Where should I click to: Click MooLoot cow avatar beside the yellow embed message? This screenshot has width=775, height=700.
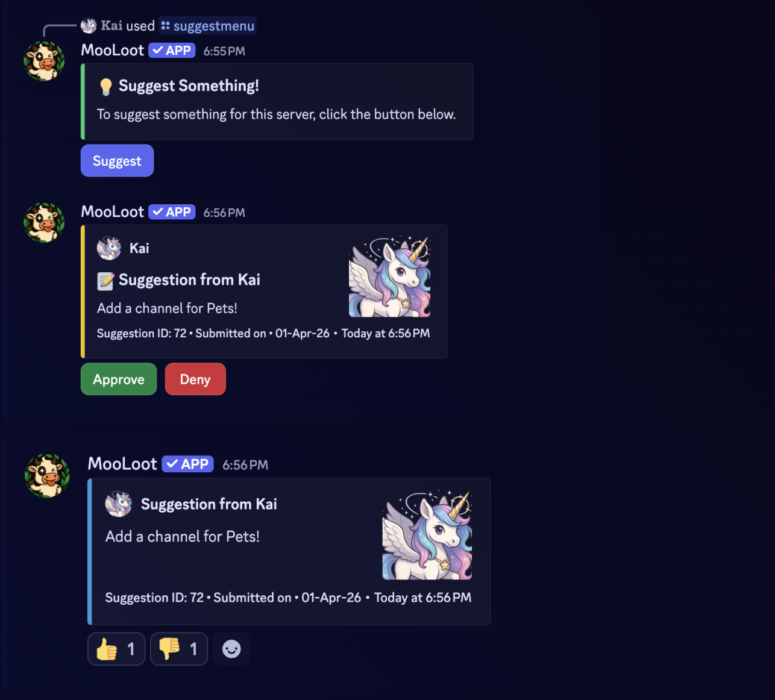click(x=44, y=223)
